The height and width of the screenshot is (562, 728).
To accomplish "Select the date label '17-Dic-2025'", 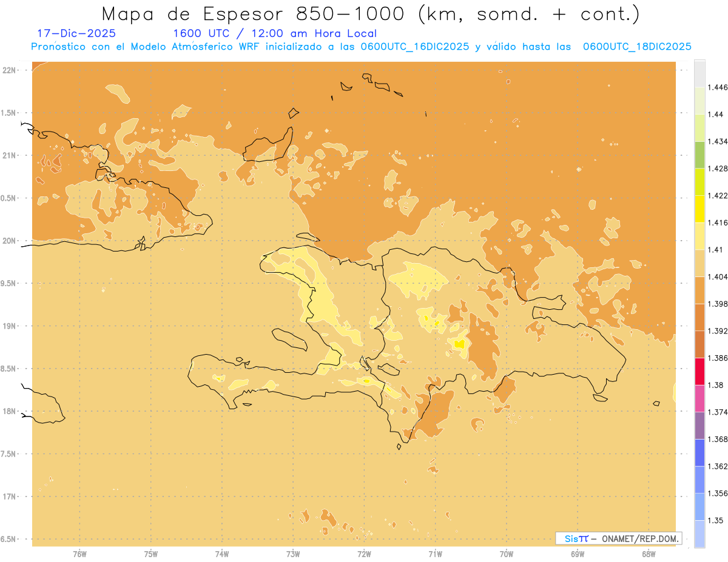I will pyautogui.click(x=76, y=33).
